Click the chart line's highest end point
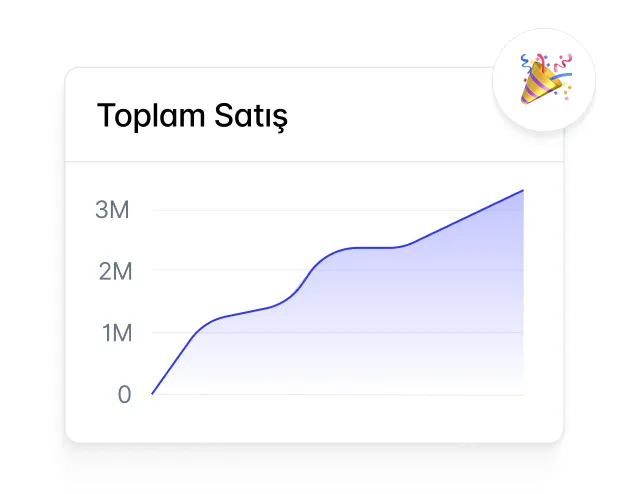 click(523, 190)
